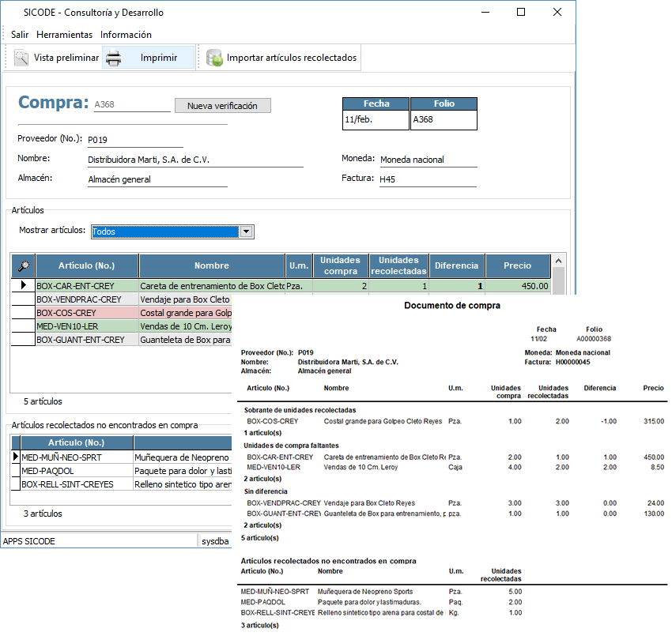Click the Unidades recolectadas column header
Viewport: 672px width, 636px height.
click(x=398, y=266)
